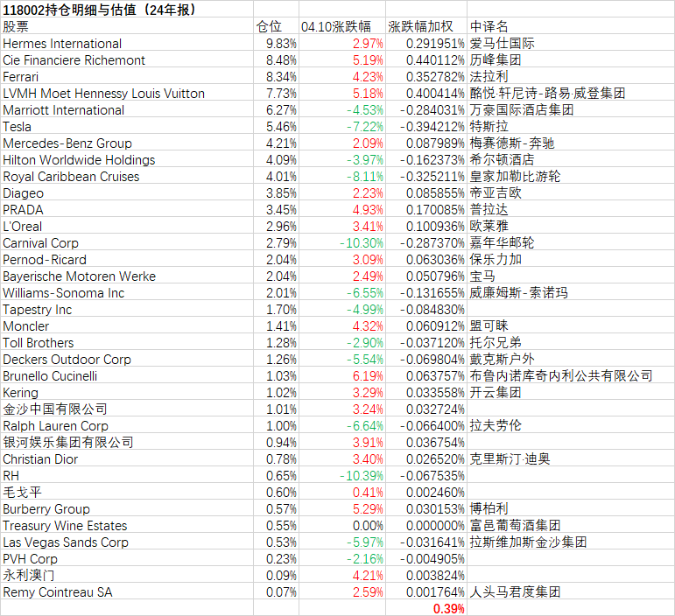Select the 银河娱乐集团有限公司 cell
The image size is (675, 616).
tap(127, 442)
